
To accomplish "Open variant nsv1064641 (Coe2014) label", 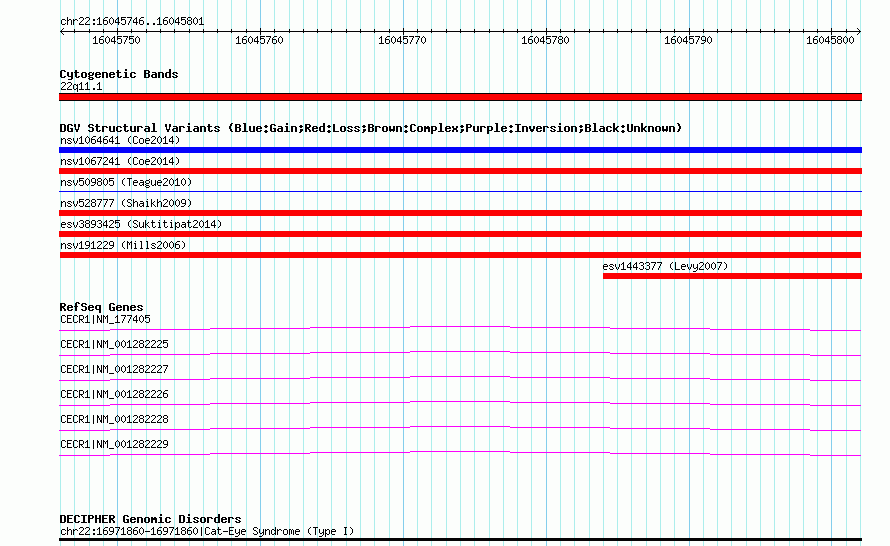I will point(120,140).
